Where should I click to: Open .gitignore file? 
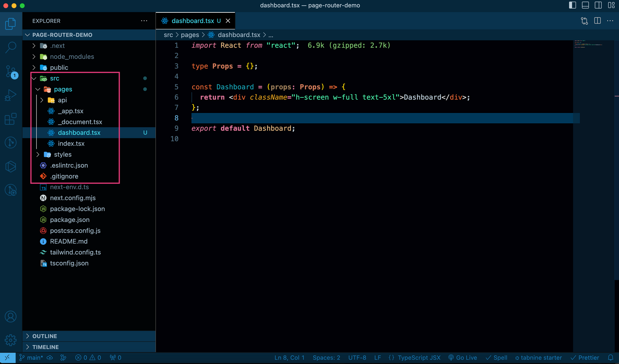[x=89, y=176]
